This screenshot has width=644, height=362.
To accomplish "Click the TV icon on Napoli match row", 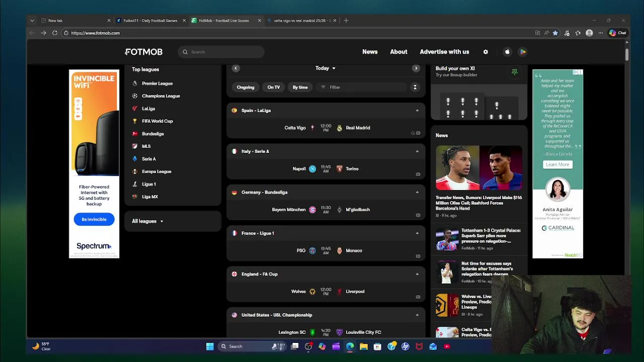I will 418,174.
